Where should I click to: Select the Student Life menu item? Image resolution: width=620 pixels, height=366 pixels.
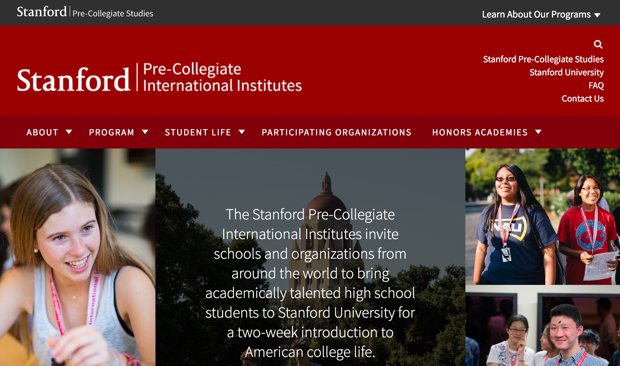pos(198,132)
